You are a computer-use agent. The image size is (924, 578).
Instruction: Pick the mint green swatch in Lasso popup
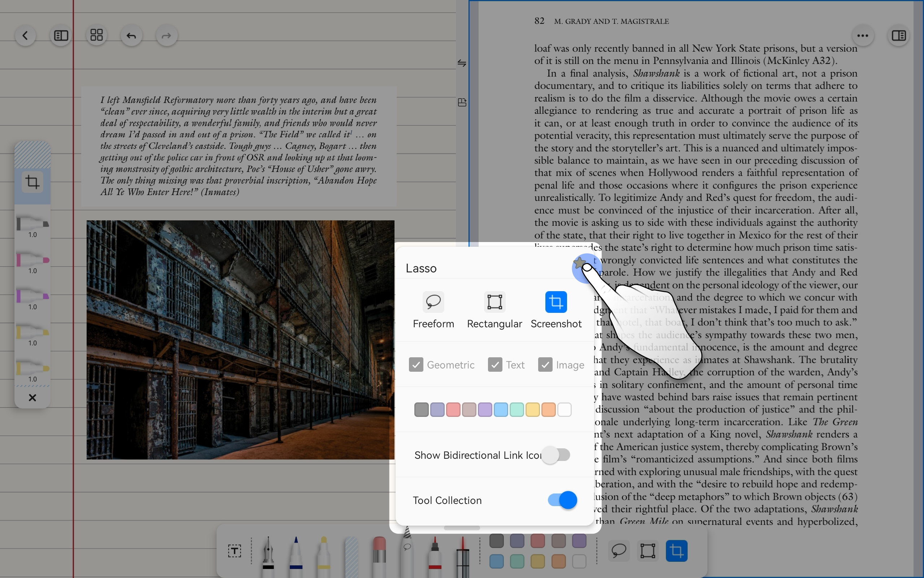pyautogui.click(x=517, y=409)
